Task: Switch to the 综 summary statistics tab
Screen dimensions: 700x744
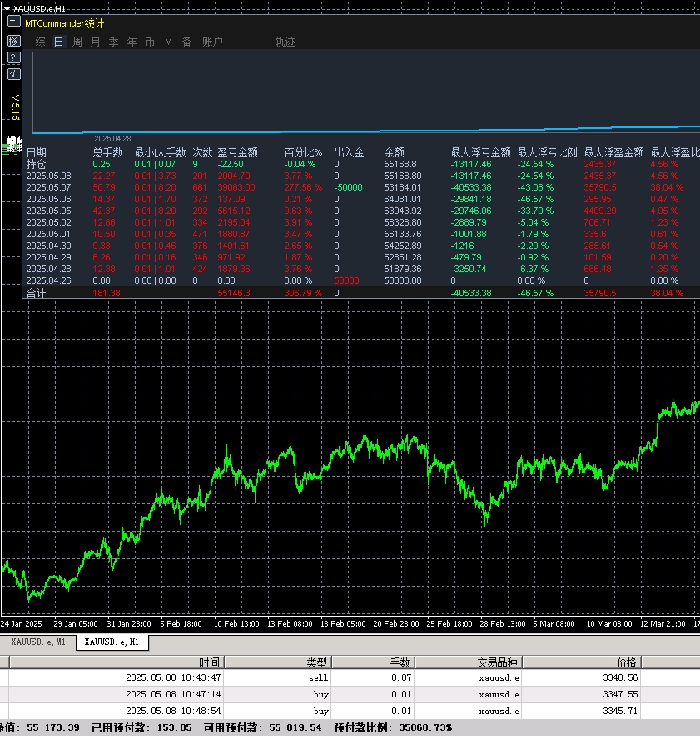Action: click(41, 42)
